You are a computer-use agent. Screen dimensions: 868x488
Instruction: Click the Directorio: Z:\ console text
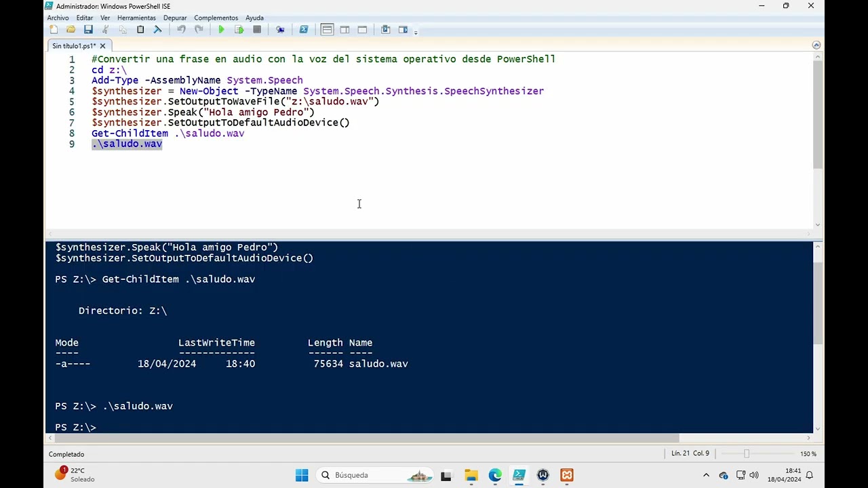tap(123, 310)
